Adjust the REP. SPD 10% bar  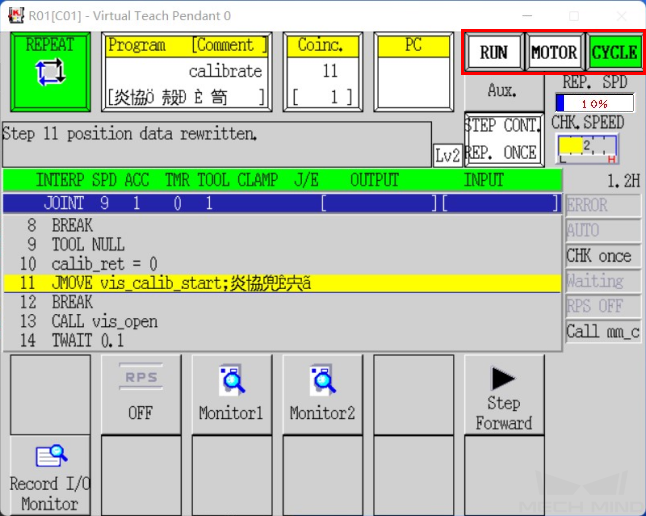(595, 103)
